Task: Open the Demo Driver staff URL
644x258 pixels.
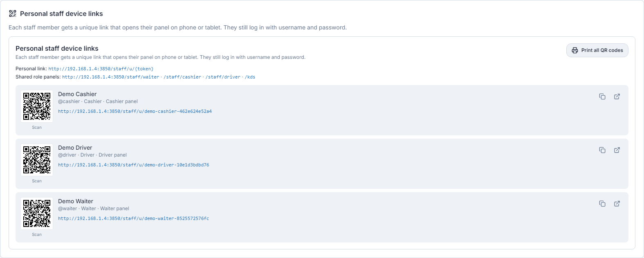Action: coord(134,165)
